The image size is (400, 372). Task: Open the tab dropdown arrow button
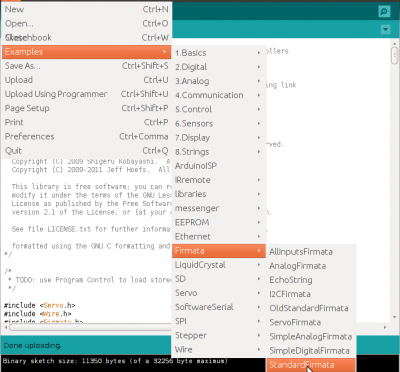coord(385,30)
